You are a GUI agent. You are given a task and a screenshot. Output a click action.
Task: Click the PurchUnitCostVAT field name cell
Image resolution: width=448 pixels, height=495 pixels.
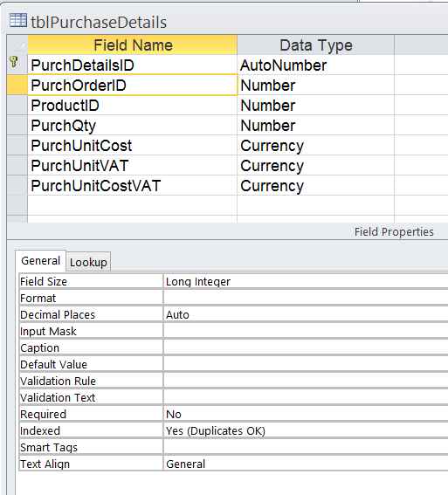pyautogui.click(x=132, y=185)
